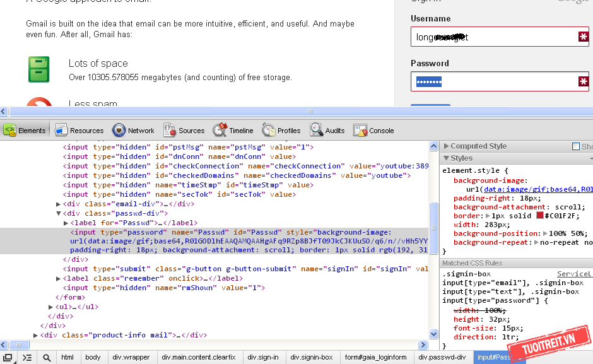Toggle the Show inherited checkbox
593x364 pixels.
tap(575, 146)
